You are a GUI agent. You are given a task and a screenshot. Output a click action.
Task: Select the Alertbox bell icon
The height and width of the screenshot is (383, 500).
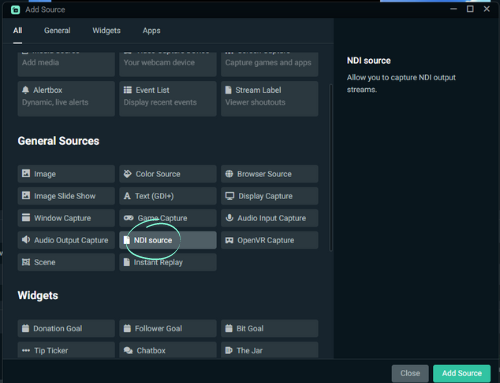pos(26,90)
